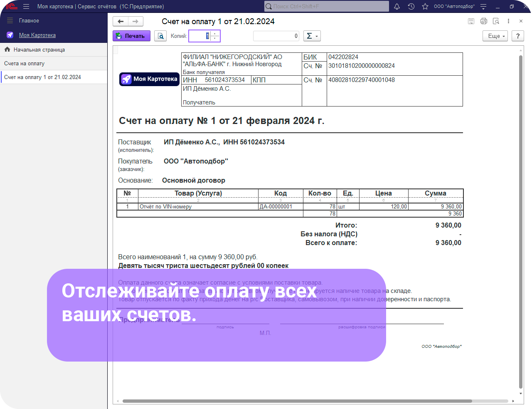Restore the application window size
532x409 pixels.
[512, 6]
